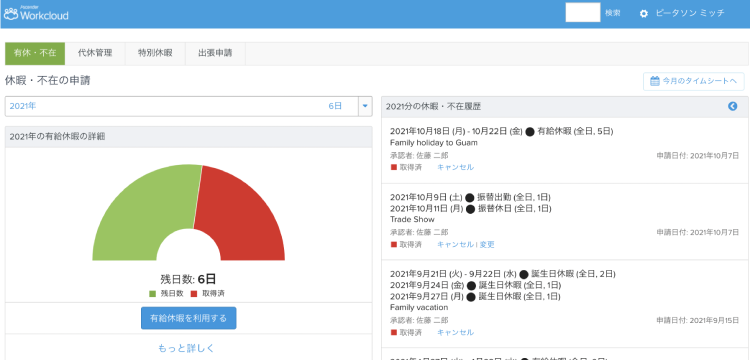
Task: Click calendar icon on timesheet button
Action: pyautogui.click(x=655, y=81)
